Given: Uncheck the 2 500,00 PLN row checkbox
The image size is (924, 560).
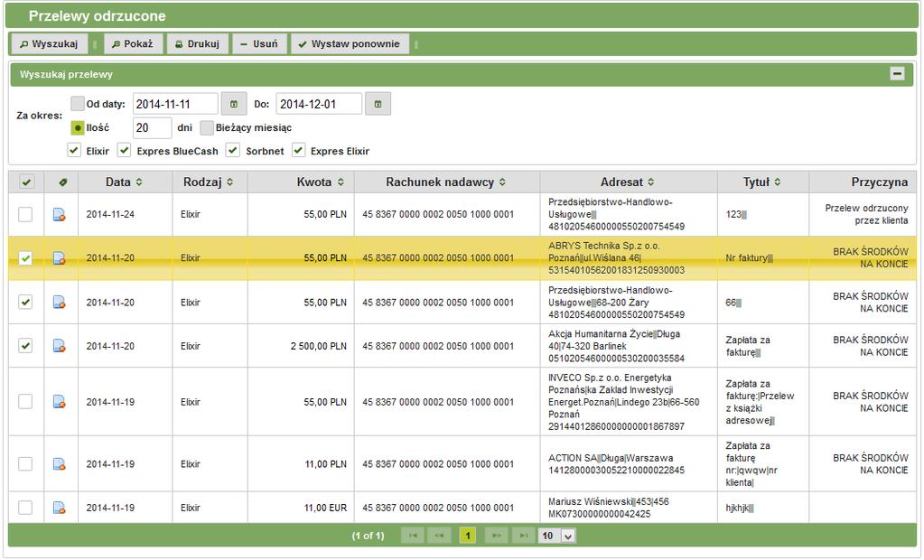Looking at the screenshot, I should pos(25,346).
